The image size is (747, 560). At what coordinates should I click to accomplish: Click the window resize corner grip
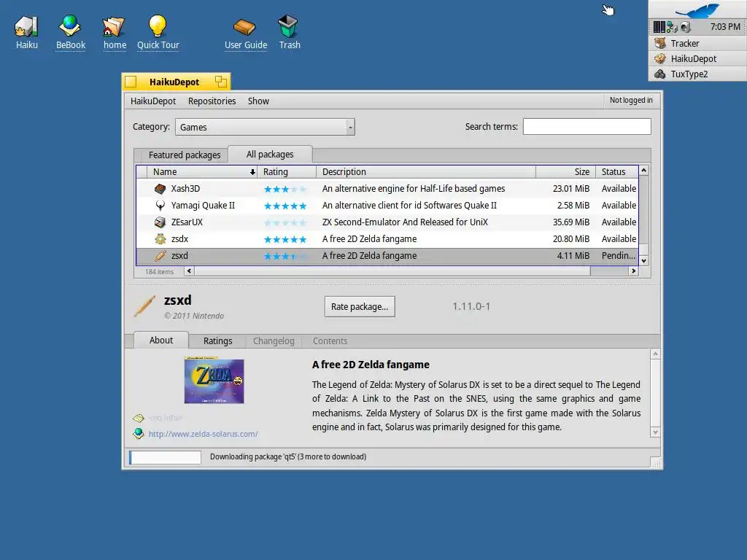point(656,463)
